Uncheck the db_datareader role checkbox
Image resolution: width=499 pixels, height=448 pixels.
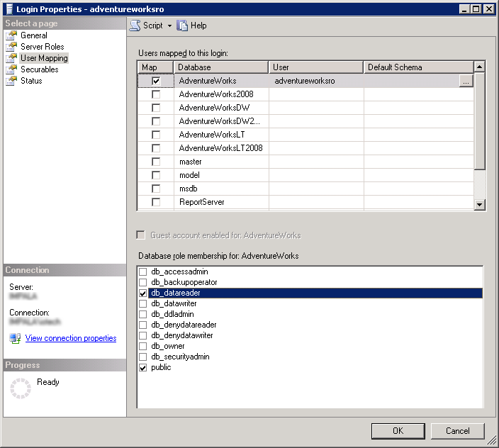click(x=143, y=293)
